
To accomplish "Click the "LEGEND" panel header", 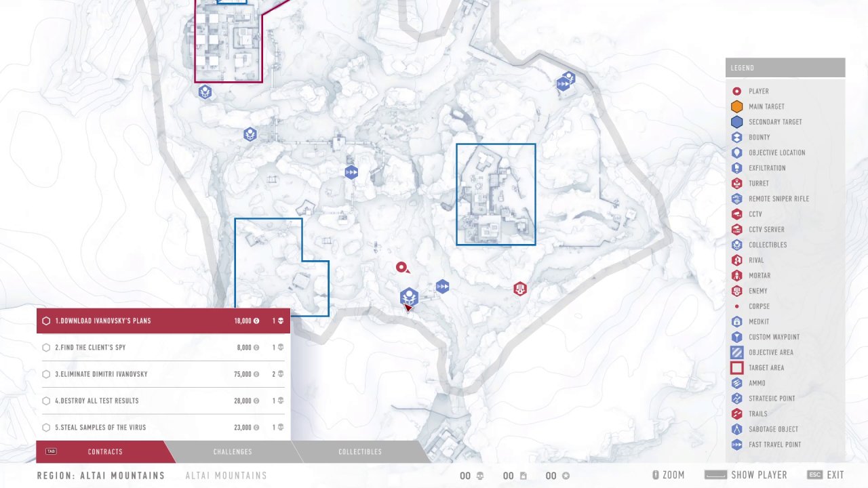I will pyautogui.click(x=785, y=68).
